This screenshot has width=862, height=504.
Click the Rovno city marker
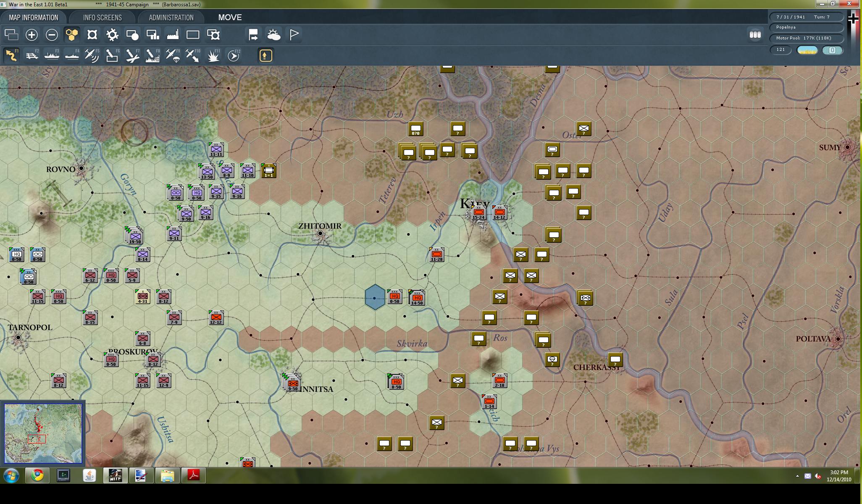pyautogui.click(x=81, y=168)
